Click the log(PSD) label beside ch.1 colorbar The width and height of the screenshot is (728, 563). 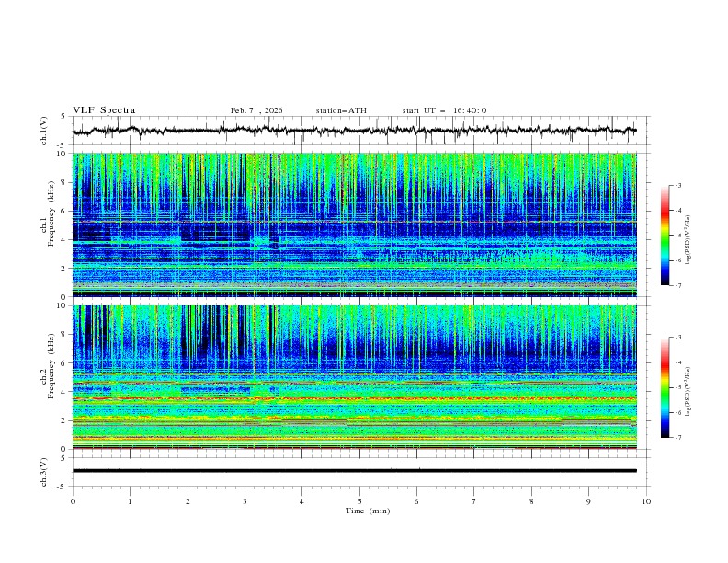pyautogui.click(x=688, y=241)
